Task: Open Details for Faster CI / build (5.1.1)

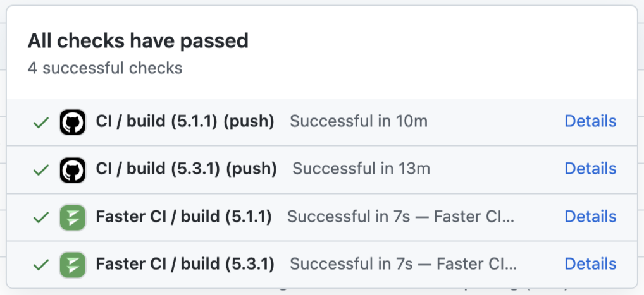Action: pyautogui.click(x=590, y=217)
